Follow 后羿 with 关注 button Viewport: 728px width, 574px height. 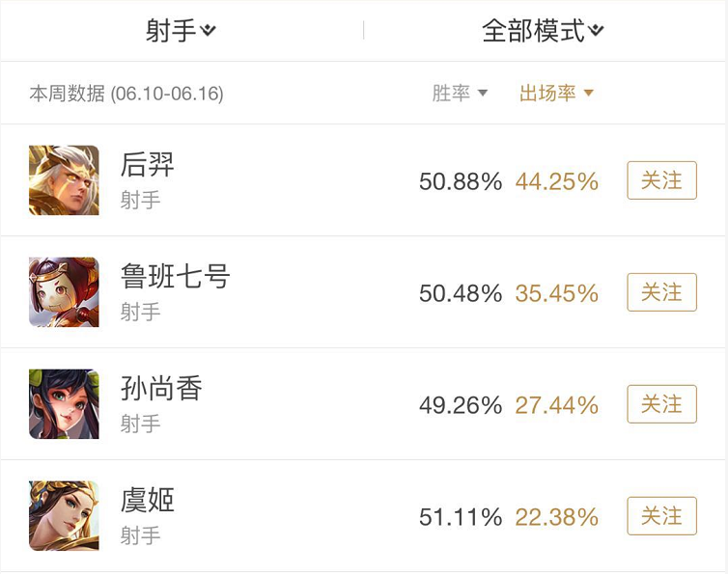coord(661,180)
